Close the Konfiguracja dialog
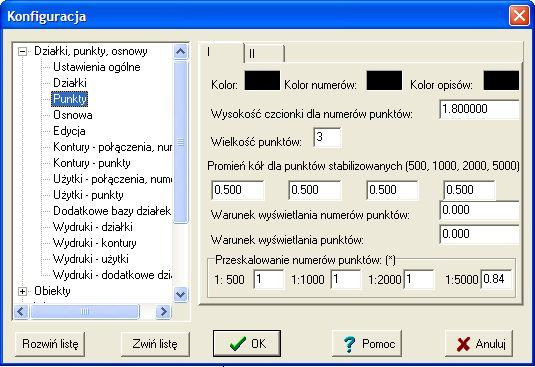Image resolution: width=535 pixels, height=367 pixels. point(519,16)
